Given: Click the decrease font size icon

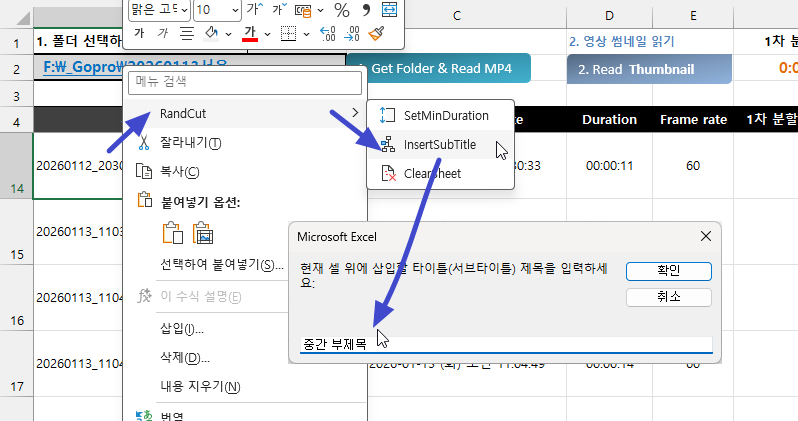Looking at the screenshot, I should point(279,9).
